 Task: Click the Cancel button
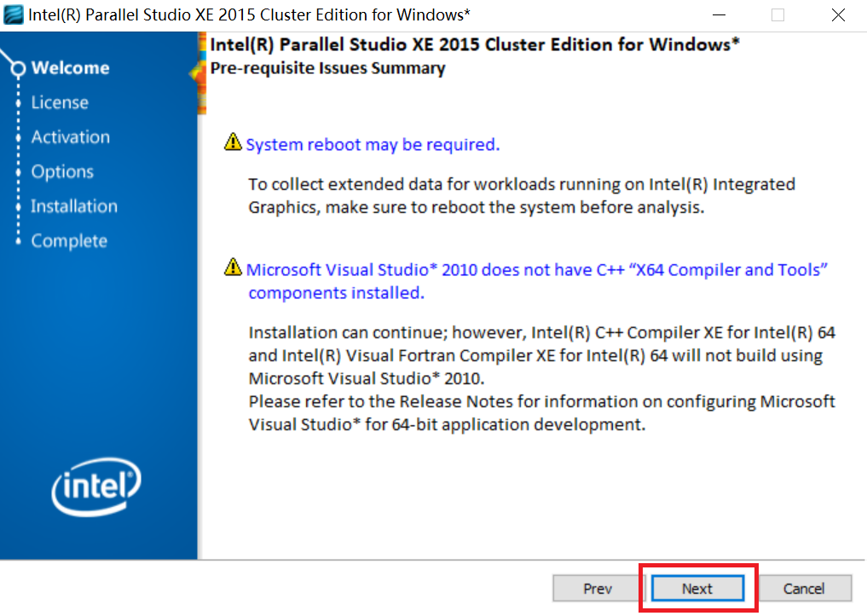pyautogui.click(x=805, y=588)
